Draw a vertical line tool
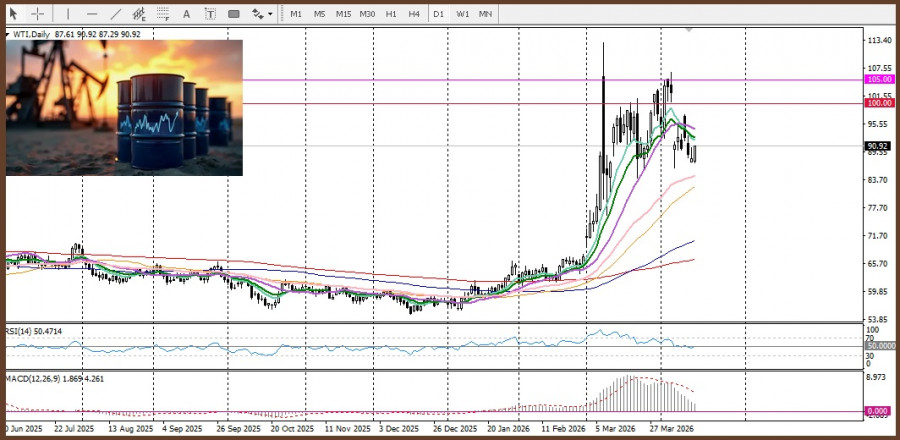 68,14
